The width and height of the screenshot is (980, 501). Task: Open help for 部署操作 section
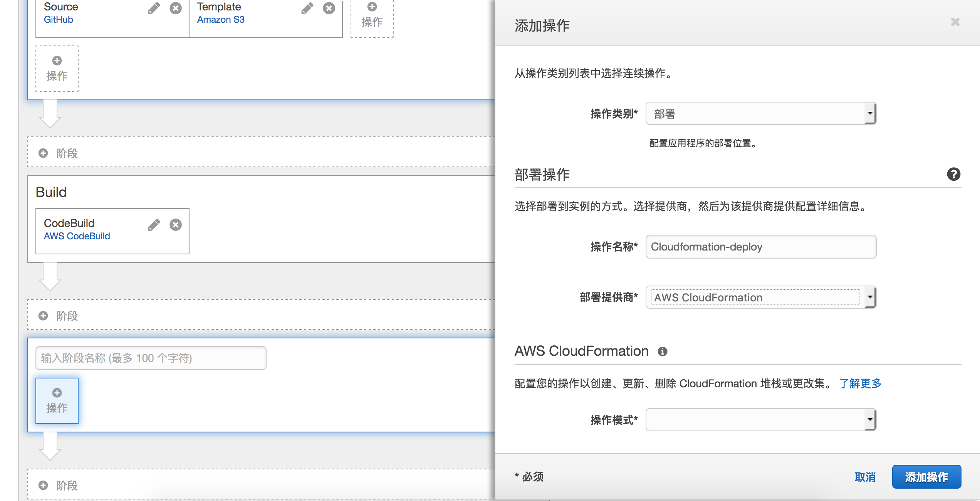coord(953,174)
